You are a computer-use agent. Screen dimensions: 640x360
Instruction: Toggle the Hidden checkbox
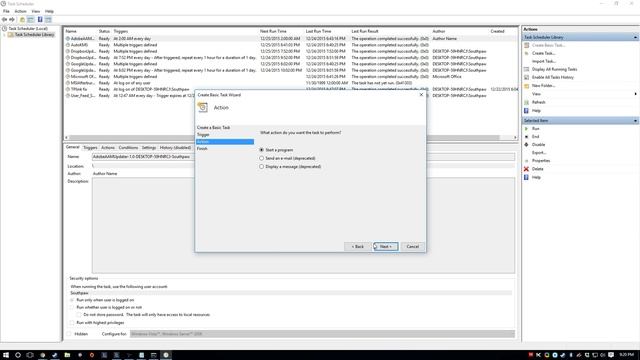click(69, 334)
